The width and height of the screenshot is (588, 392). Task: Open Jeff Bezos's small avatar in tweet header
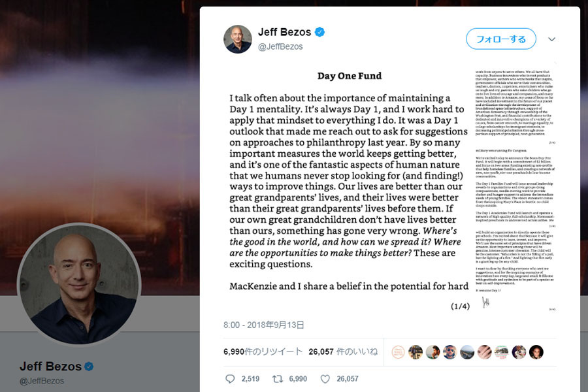click(x=237, y=39)
